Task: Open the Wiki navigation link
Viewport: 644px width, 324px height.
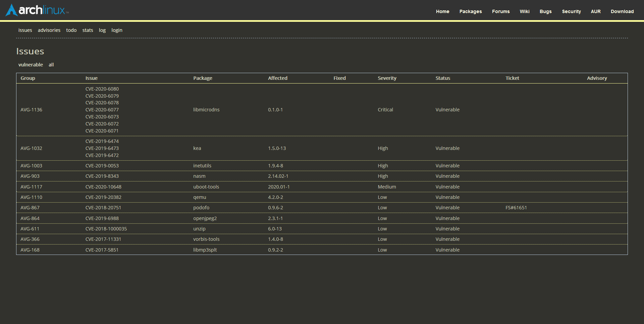Action: click(525, 11)
